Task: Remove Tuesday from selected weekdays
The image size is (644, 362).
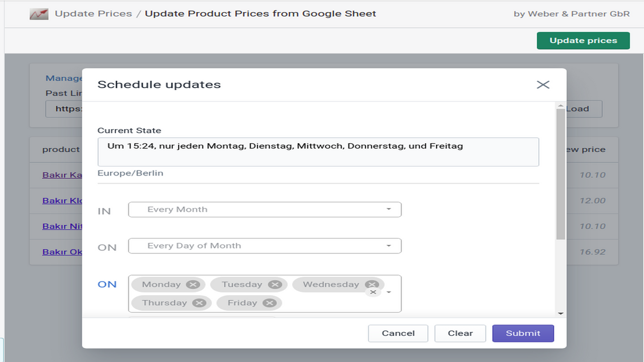Action: point(275,284)
